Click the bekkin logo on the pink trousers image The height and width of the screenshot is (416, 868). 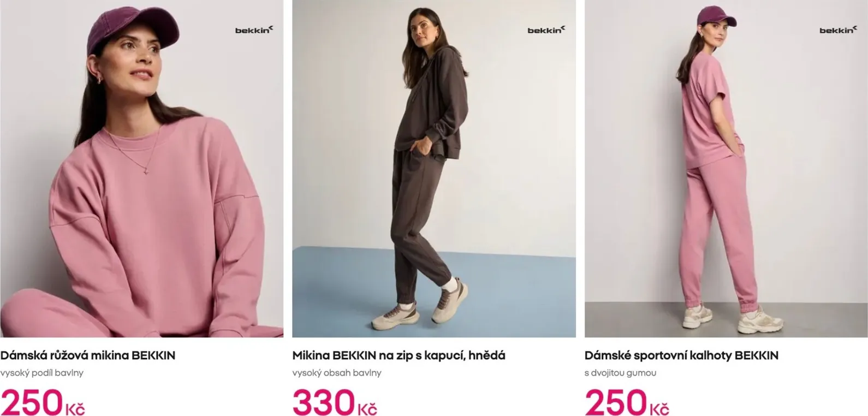click(839, 29)
